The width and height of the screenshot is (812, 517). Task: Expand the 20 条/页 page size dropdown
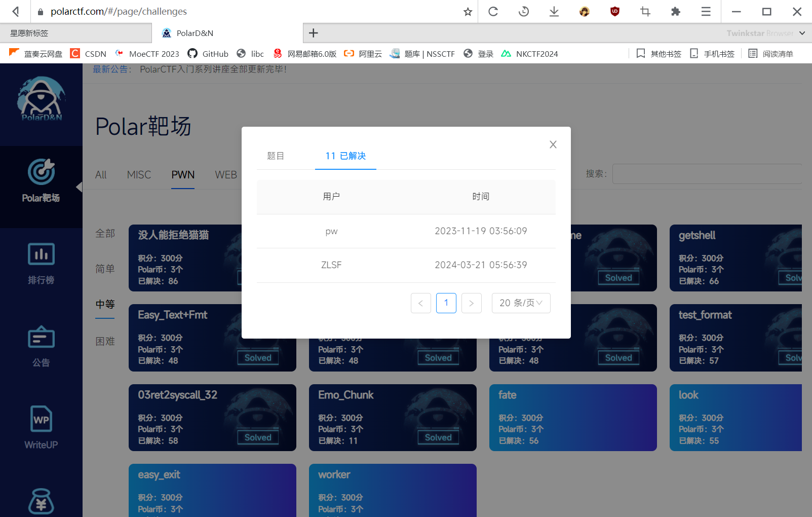(521, 303)
